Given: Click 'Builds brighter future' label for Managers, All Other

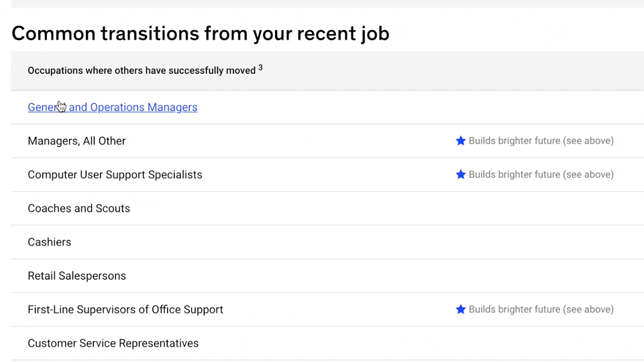Looking at the screenshot, I should point(541,141).
